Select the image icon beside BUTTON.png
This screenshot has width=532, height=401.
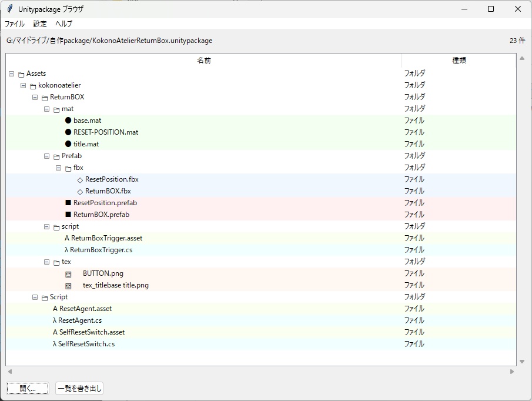point(68,273)
